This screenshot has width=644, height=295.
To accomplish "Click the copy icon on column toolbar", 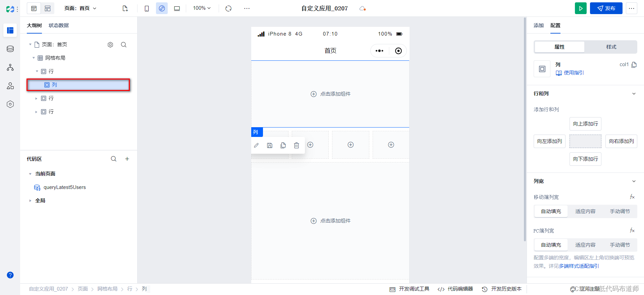I will (x=283, y=145).
